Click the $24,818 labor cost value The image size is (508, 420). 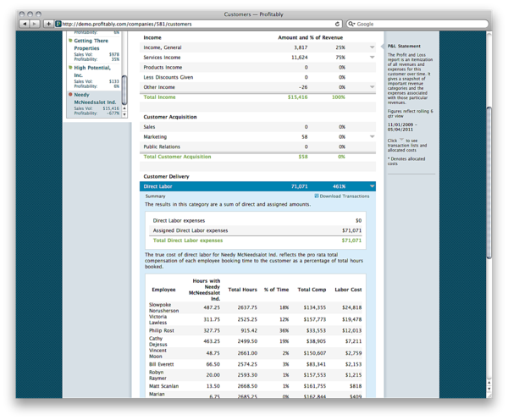[352, 307]
